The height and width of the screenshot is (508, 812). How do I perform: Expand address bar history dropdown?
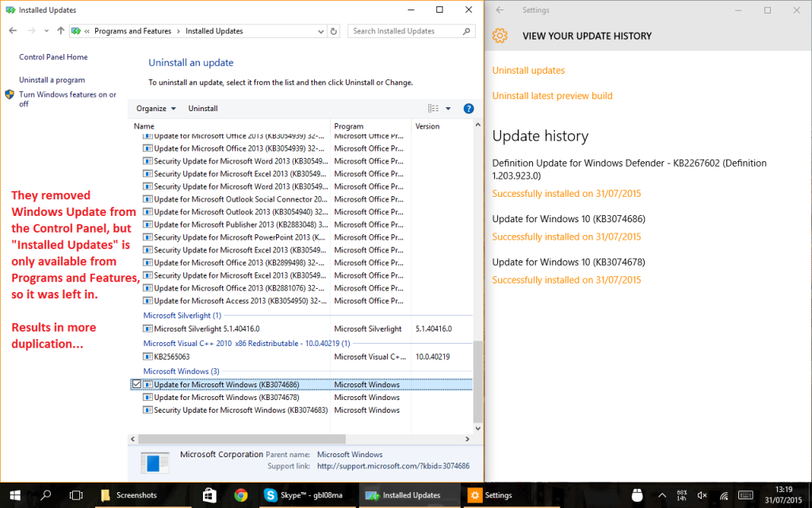320,31
